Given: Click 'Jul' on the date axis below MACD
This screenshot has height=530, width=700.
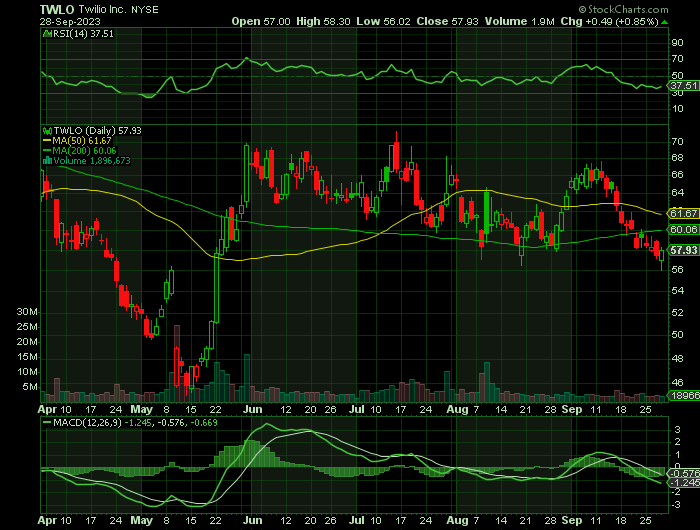Looking at the screenshot, I should click(x=357, y=521).
